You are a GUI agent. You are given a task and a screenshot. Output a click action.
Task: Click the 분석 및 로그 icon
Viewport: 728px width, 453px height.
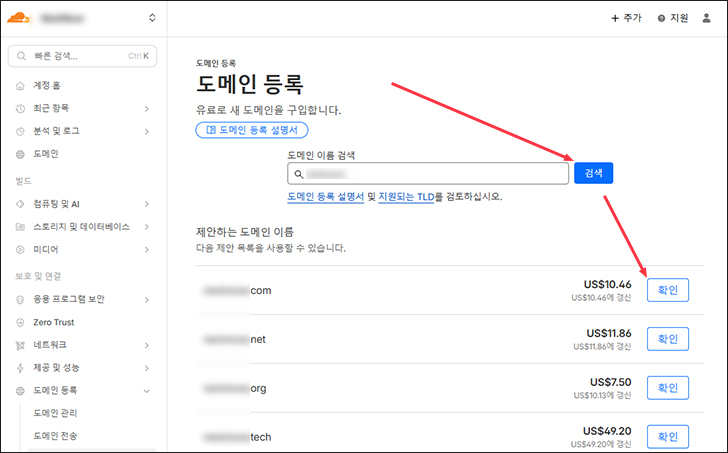[20, 131]
